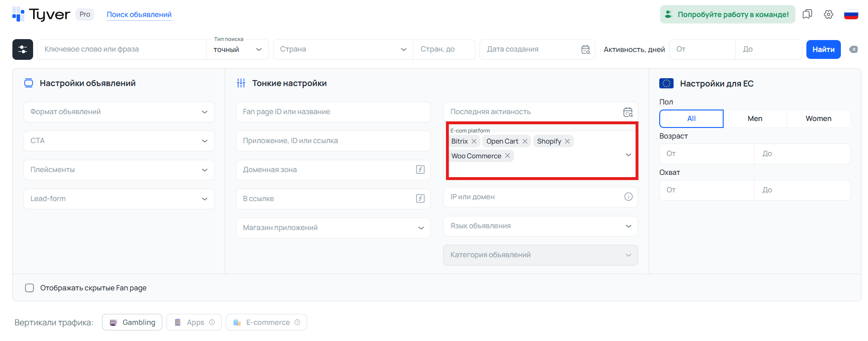Open search type dropdown 'точный'
The width and height of the screenshot is (868, 341).
pyautogui.click(x=238, y=49)
